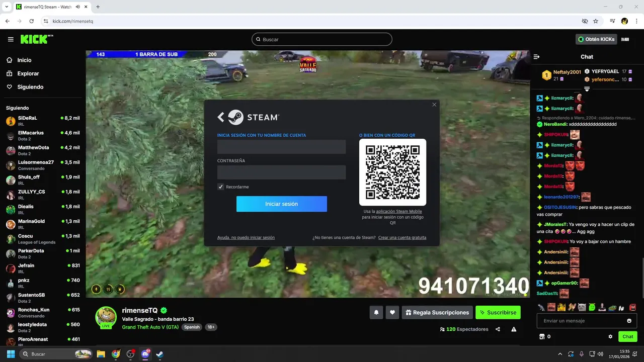This screenshot has height=362, width=644.
Task: Click the Steam QR code image
Action: [x=392, y=172]
